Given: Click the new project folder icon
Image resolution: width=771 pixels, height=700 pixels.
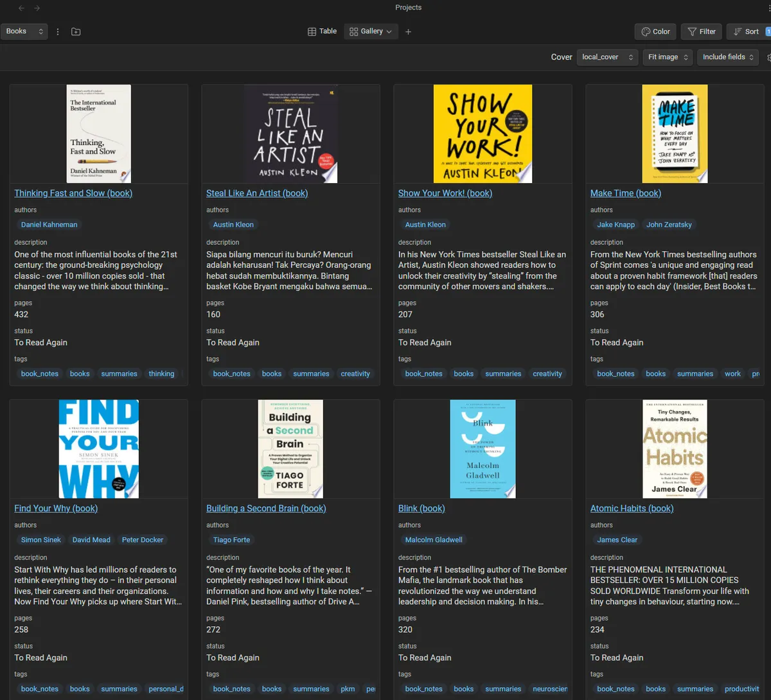Looking at the screenshot, I should click(76, 31).
